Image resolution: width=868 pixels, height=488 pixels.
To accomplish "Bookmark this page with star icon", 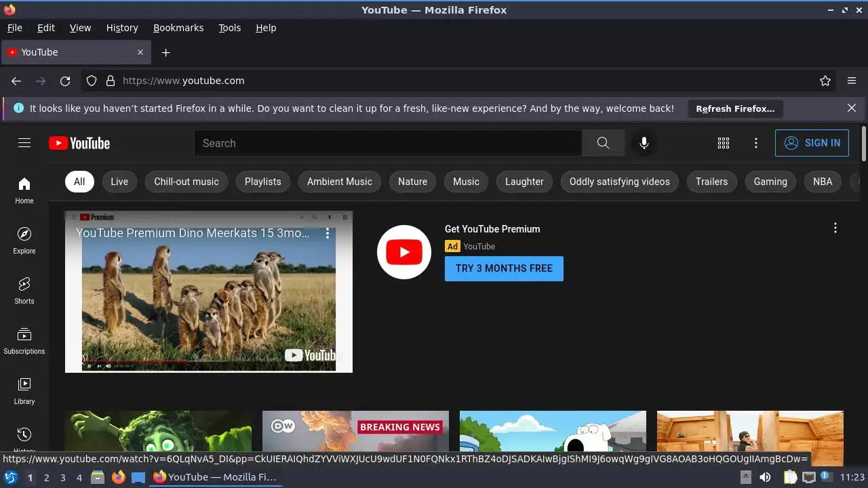I will [x=825, y=81].
